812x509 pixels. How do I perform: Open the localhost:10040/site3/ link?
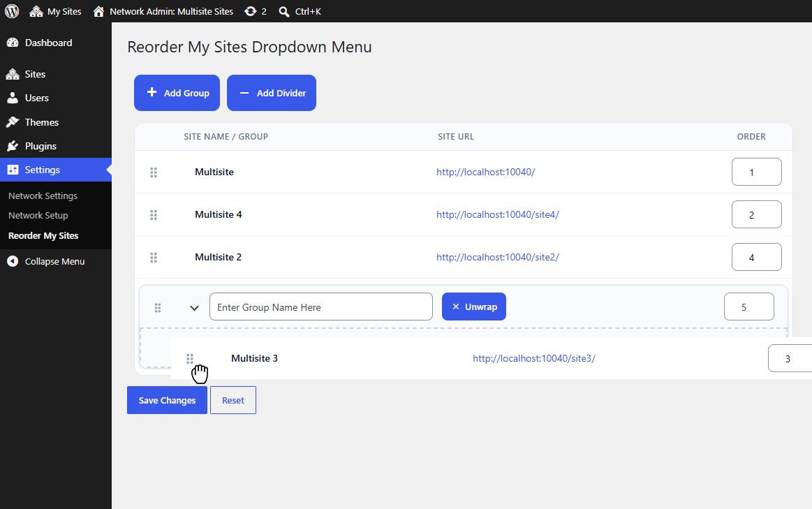(x=534, y=358)
